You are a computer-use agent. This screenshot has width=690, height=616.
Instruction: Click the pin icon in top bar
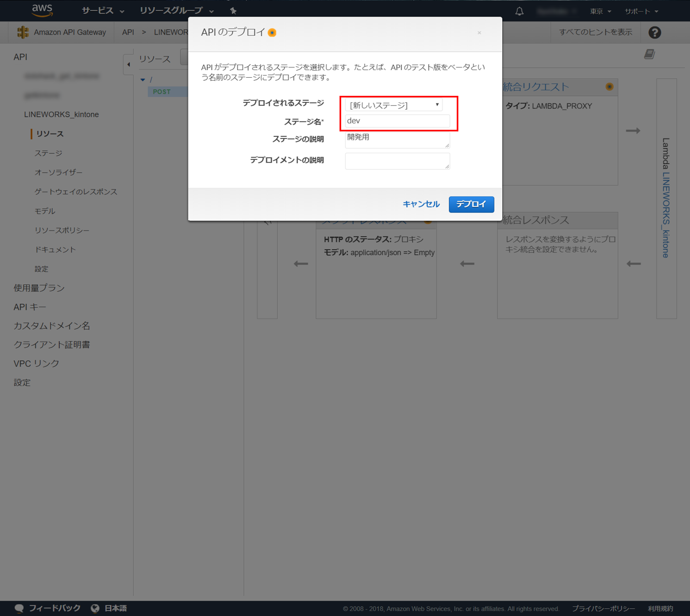(233, 11)
